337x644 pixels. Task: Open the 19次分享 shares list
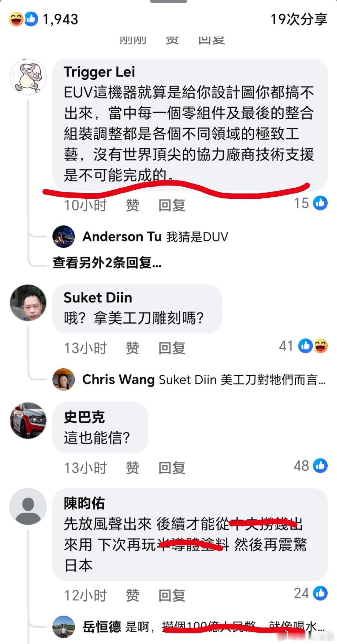point(299,19)
